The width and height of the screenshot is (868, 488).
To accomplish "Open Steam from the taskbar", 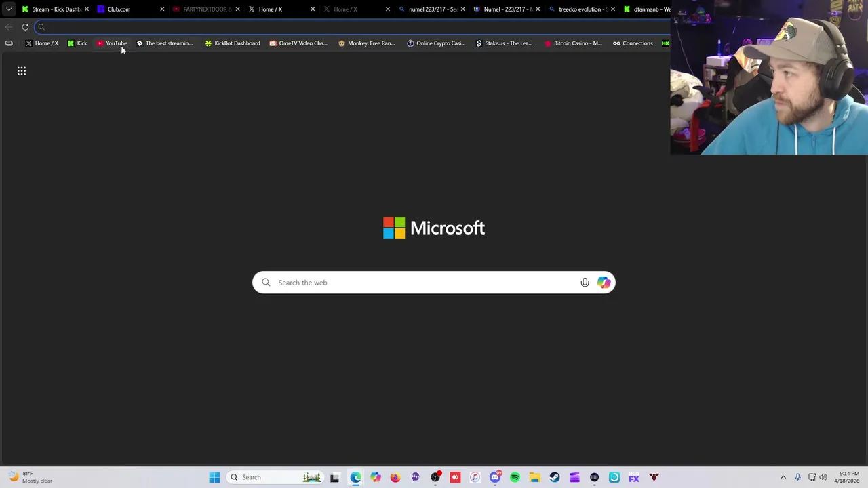I will point(555,477).
